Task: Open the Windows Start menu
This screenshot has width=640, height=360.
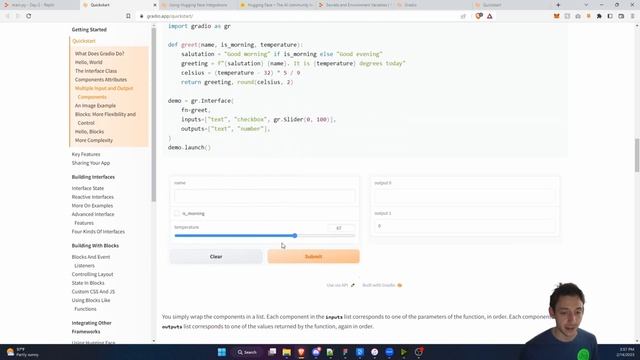Action: click(222, 352)
